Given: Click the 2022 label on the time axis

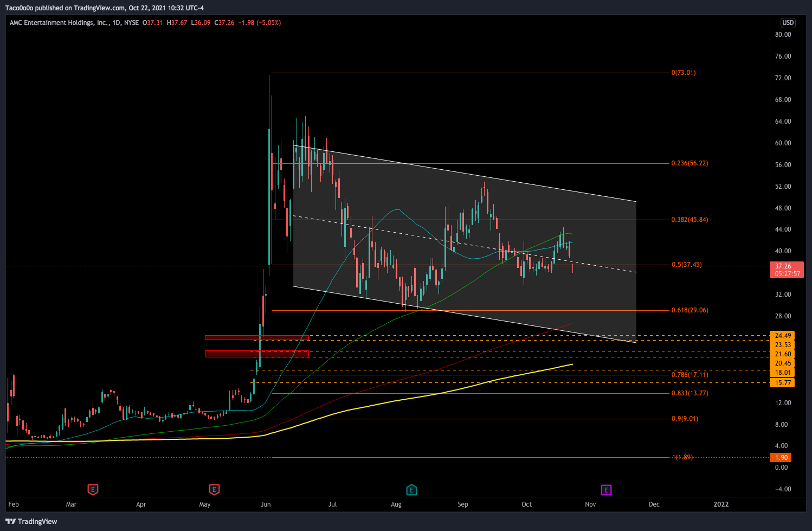Looking at the screenshot, I should (721, 504).
